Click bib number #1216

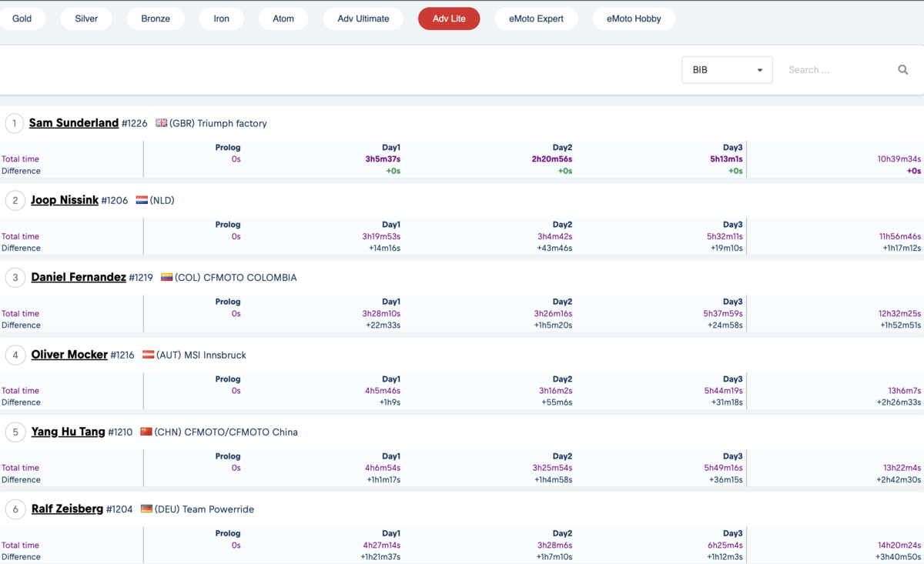[122, 355]
